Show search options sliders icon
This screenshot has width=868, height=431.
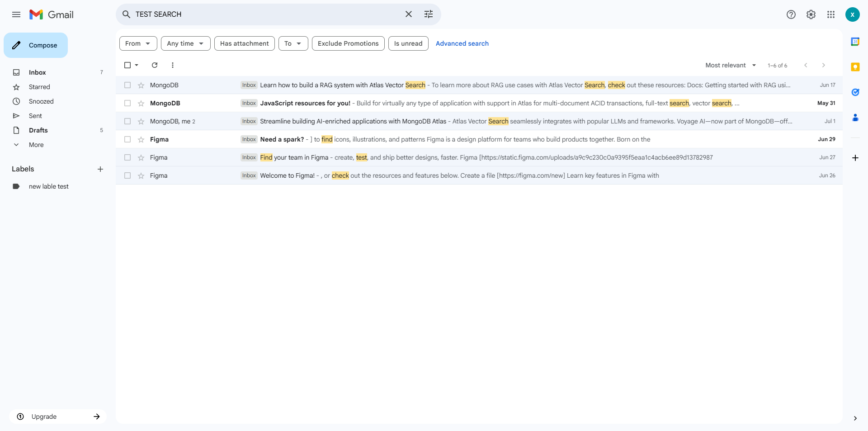(429, 14)
